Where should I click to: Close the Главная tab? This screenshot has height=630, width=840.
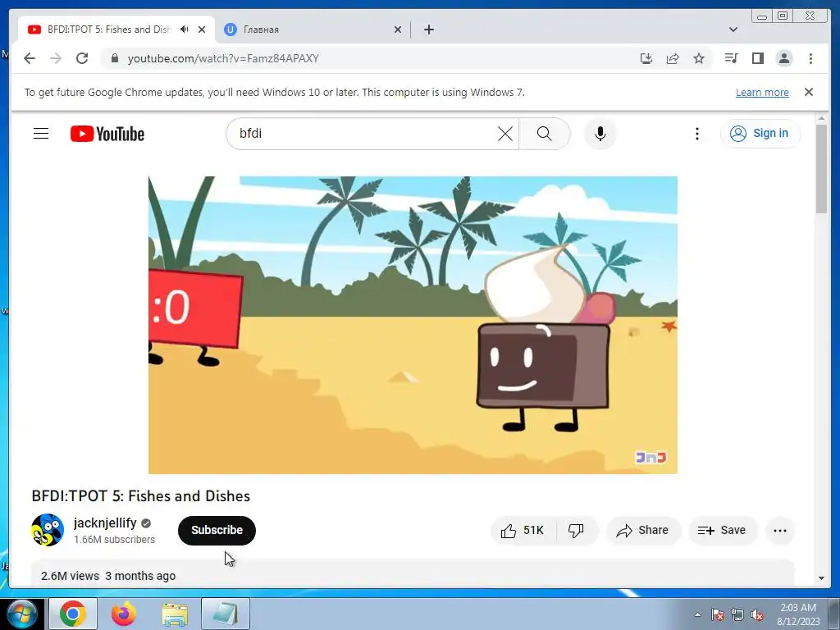(x=398, y=30)
